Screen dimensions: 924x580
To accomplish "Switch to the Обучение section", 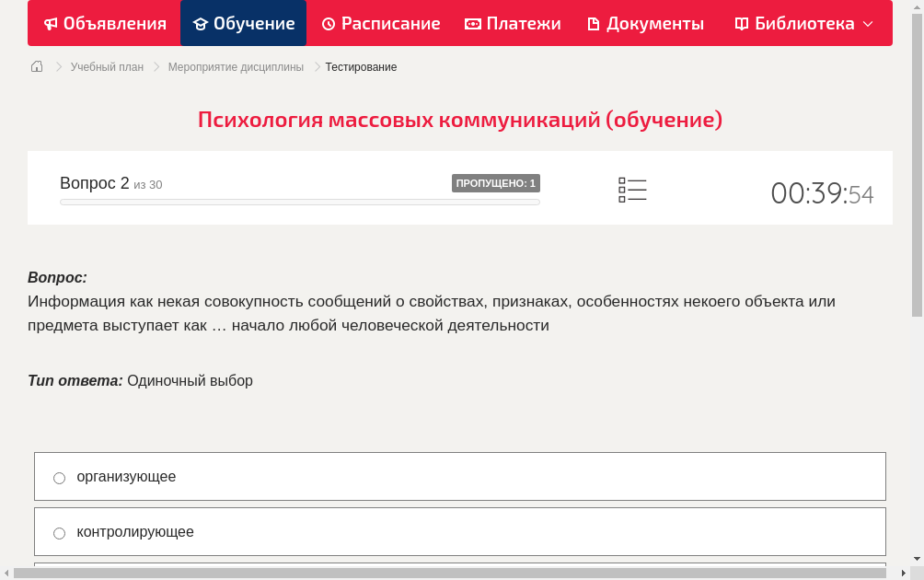I will click(x=243, y=23).
